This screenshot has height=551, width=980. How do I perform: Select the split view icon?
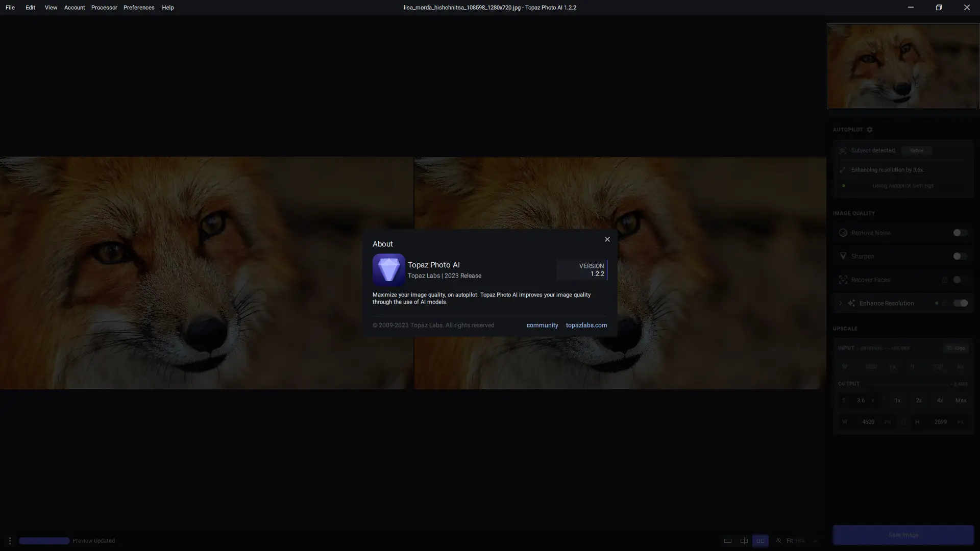744,541
